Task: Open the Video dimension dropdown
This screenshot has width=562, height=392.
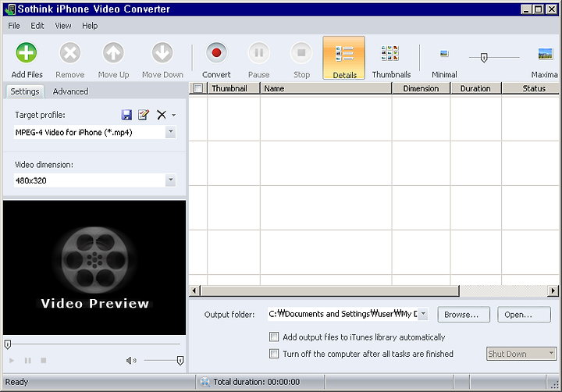Action: (x=171, y=180)
